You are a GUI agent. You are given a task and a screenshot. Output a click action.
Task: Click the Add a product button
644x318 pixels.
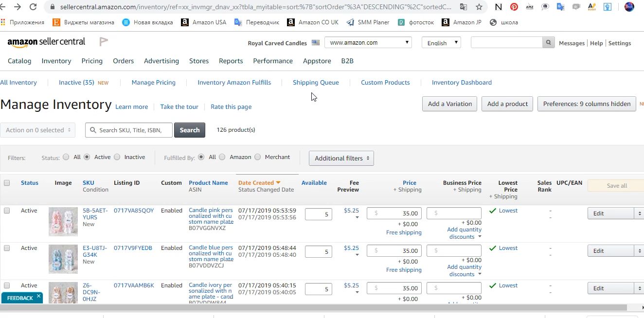coord(507,104)
